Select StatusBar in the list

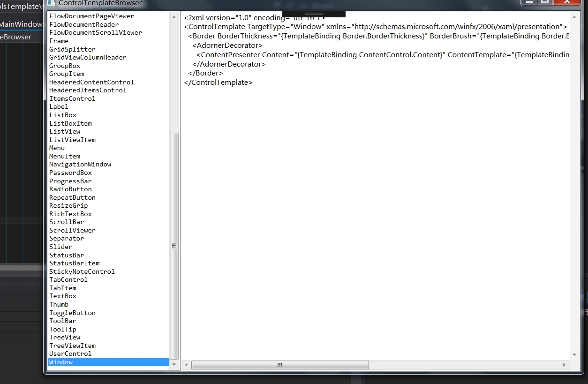(x=109, y=255)
